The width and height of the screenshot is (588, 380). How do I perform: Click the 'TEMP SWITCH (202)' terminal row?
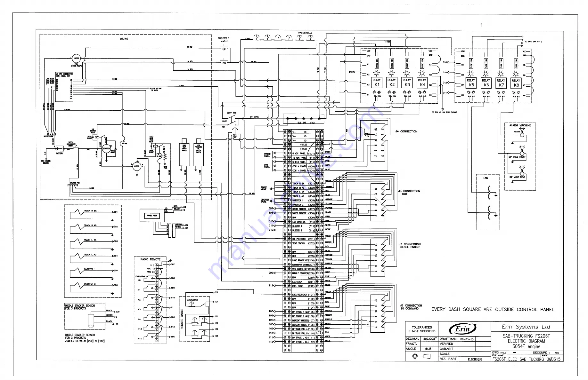pyautogui.click(x=303, y=243)
